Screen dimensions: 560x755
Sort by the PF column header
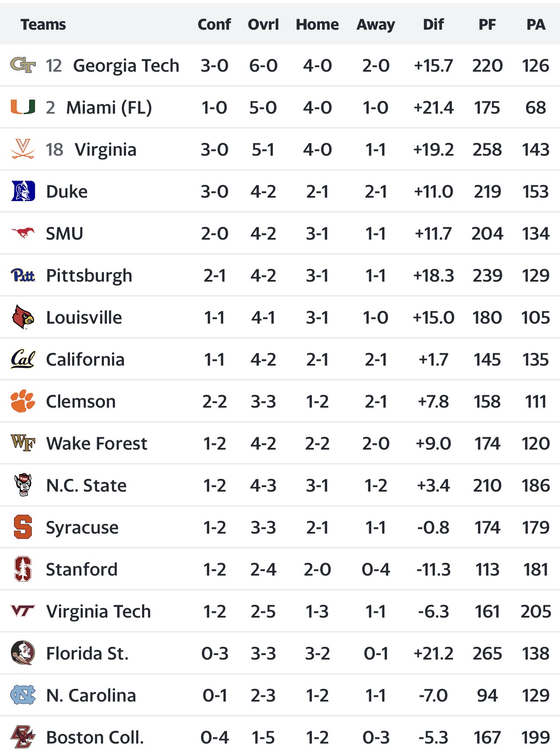(487, 25)
